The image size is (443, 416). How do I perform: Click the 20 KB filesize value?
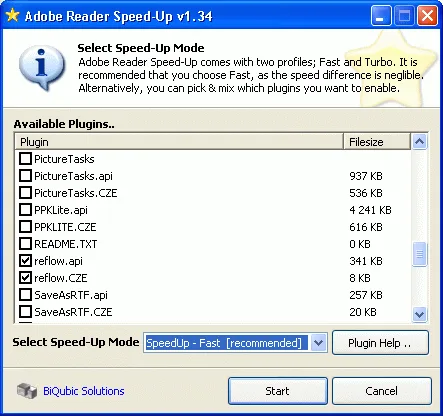(x=363, y=312)
